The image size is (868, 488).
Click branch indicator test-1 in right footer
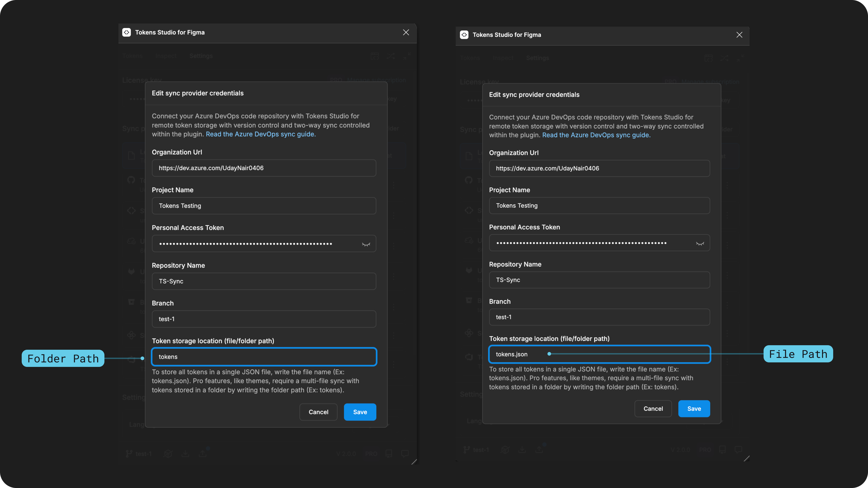coord(476,450)
